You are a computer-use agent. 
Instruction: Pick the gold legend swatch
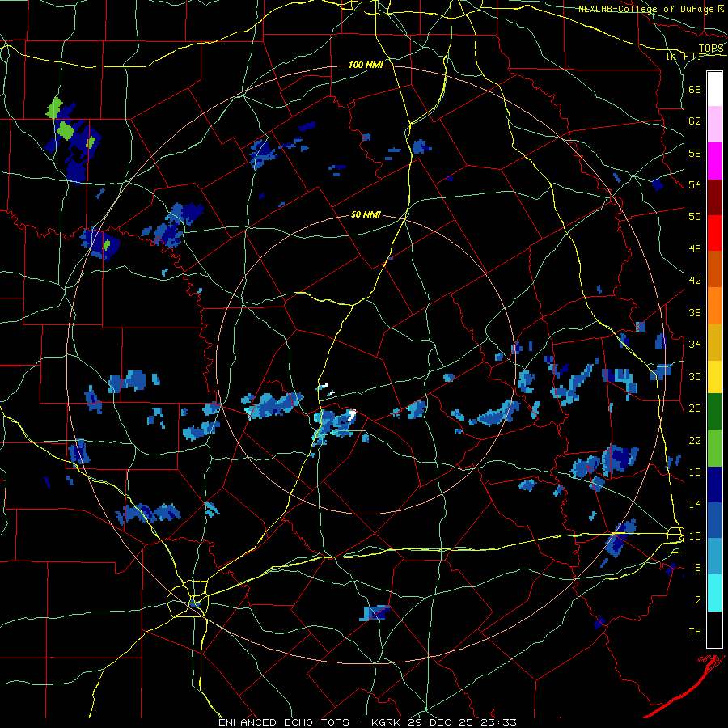[714, 341]
